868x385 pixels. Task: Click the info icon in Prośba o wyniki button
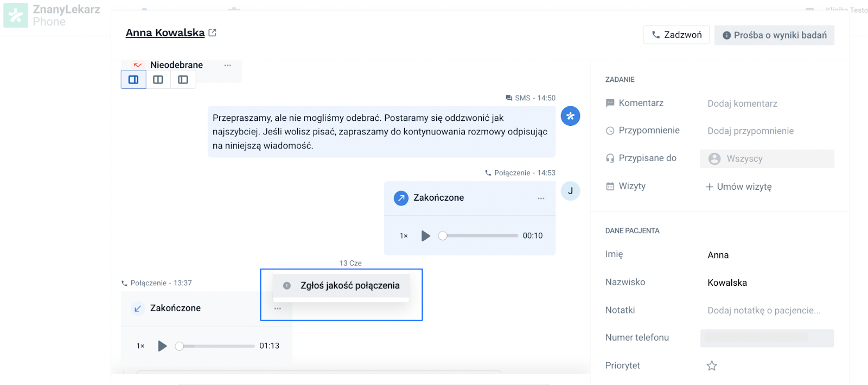726,35
